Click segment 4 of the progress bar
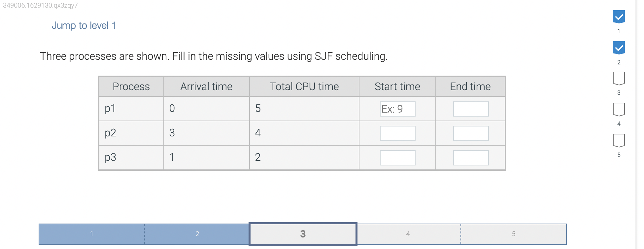Screen dimensions: 644x249 tap(408, 234)
